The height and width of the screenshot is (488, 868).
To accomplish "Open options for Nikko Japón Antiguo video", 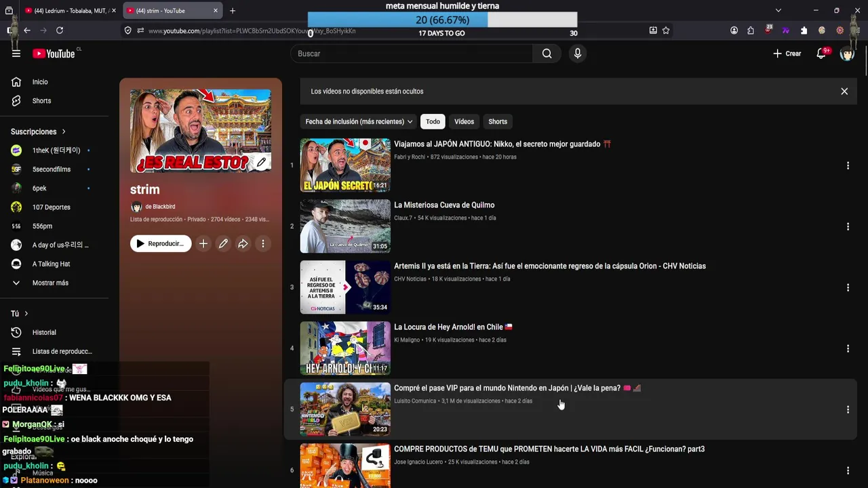I will (848, 165).
